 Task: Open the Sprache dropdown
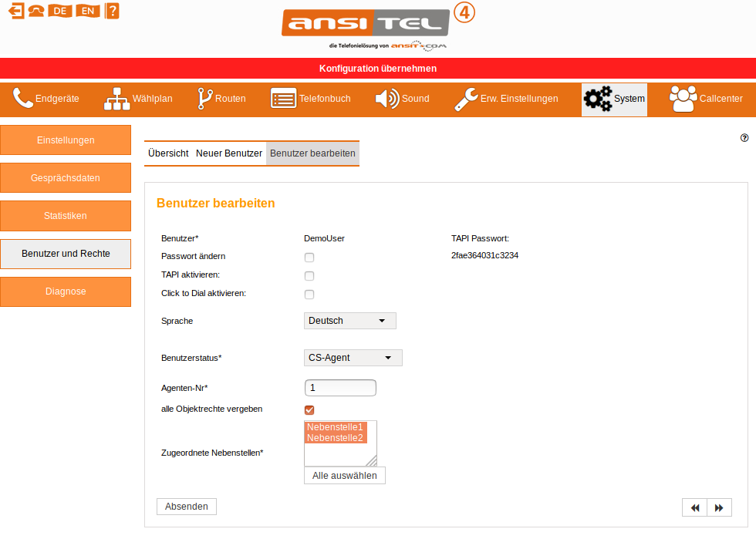tap(350, 321)
